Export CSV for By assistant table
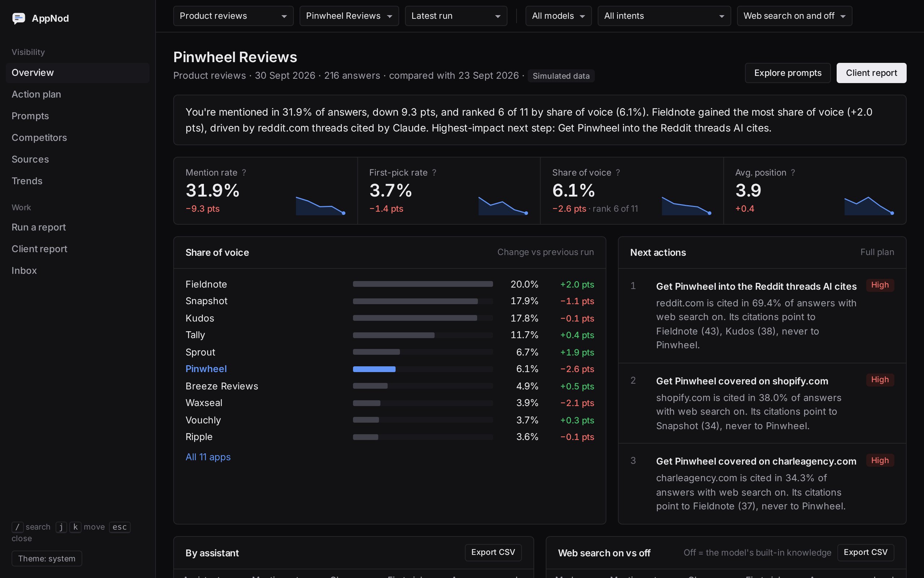Image resolution: width=924 pixels, height=578 pixels. pos(493,552)
